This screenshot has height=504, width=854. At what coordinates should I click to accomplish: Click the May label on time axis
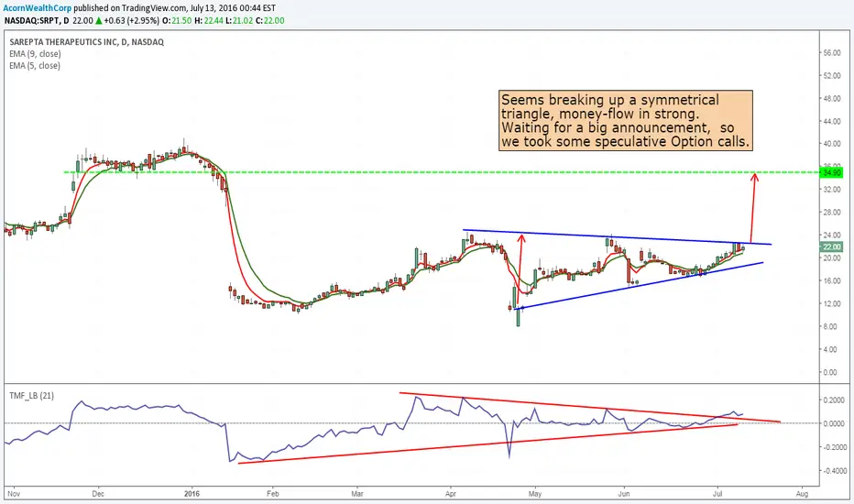pyautogui.click(x=535, y=494)
